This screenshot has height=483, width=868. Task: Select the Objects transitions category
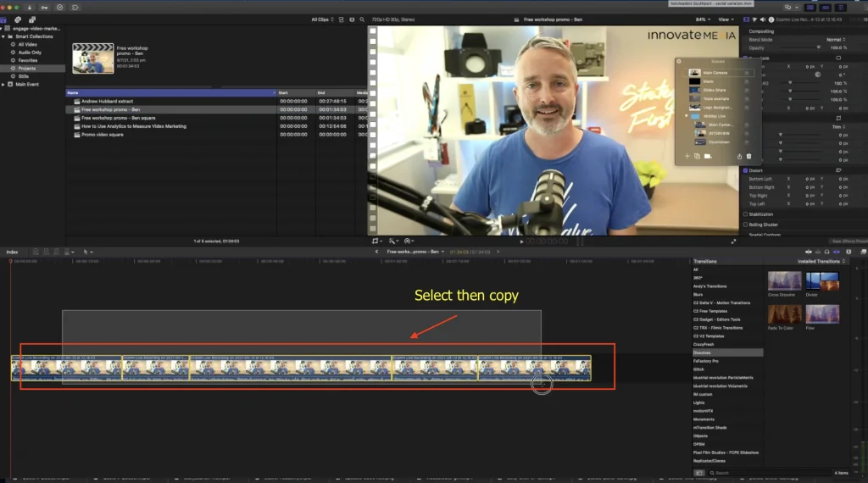click(700, 436)
